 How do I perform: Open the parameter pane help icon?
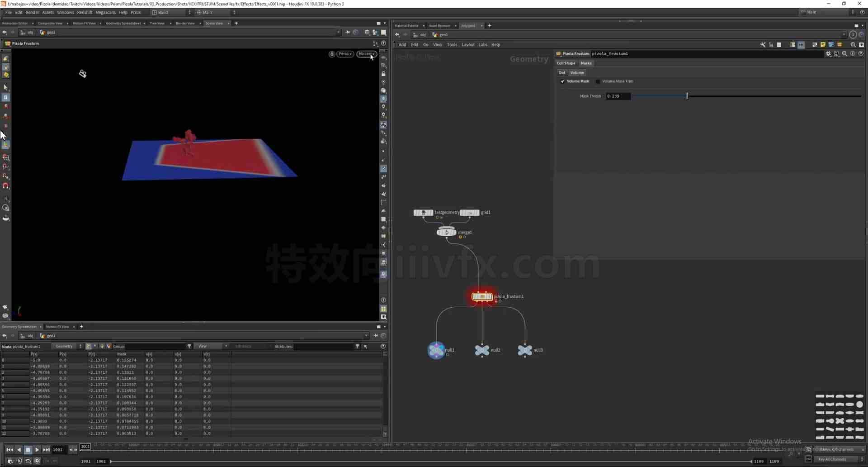pyautogui.click(x=861, y=53)
